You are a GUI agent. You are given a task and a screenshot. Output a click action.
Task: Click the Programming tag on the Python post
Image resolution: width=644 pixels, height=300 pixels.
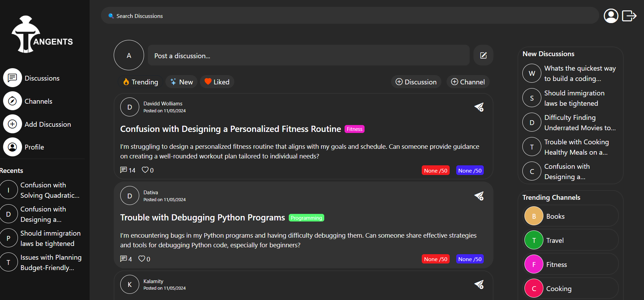tap(306, 218)
